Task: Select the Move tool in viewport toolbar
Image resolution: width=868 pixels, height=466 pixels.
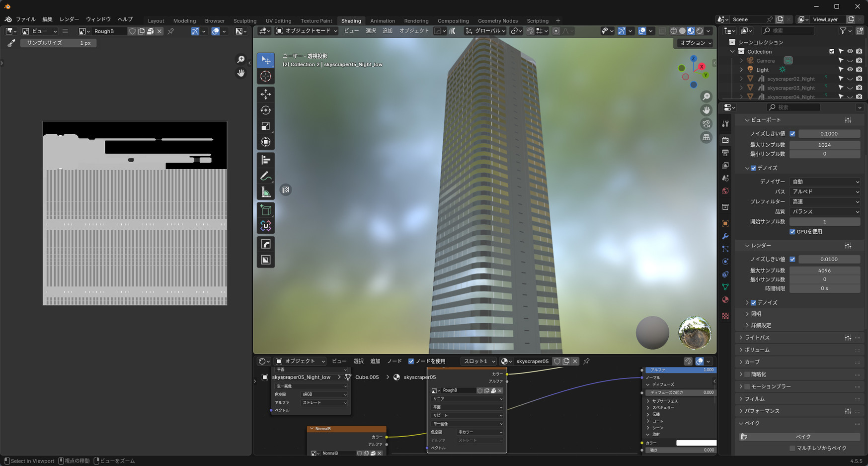Action: coord(266,94)
